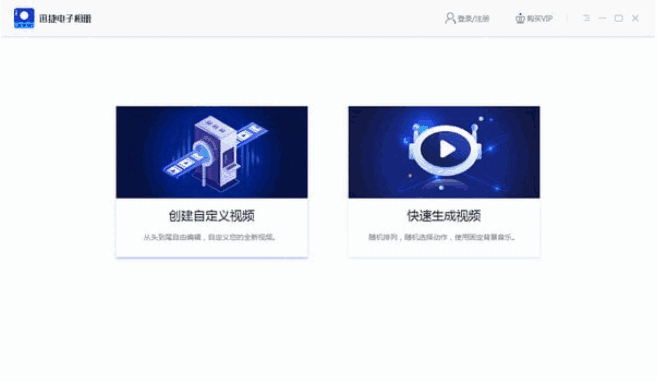This screenshot has height=381, width=657.
Task: Click the 从头到尾自由编辑 description text
Action: coord(210,237)
